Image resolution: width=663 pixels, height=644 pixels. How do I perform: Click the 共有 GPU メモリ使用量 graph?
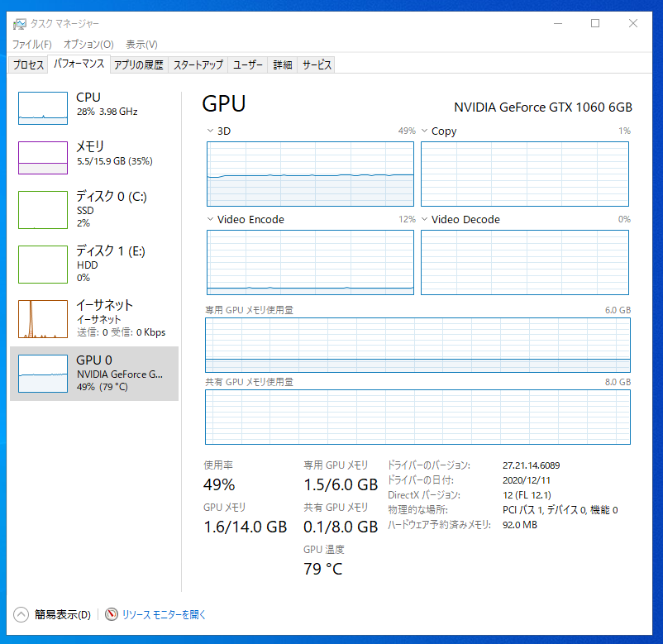coord(417,417)
